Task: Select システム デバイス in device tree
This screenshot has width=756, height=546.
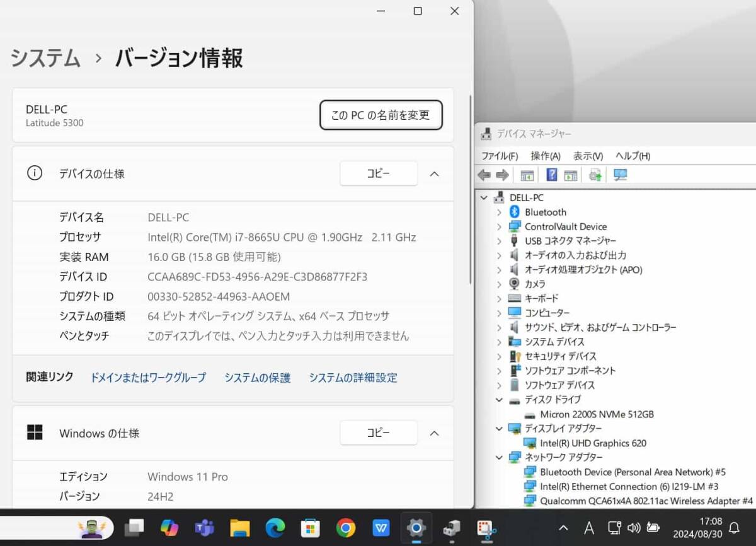Action: pyautogui.click(x=554, y=342)
